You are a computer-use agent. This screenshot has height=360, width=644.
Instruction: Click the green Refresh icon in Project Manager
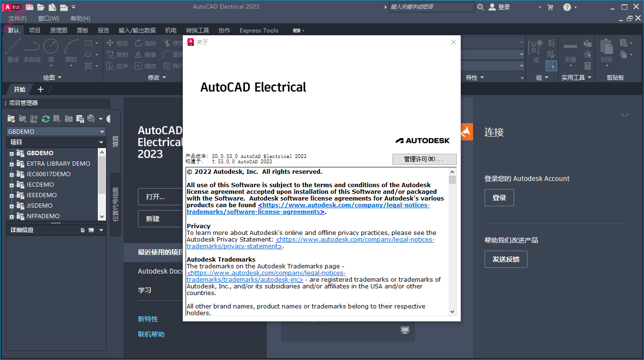pyautogui.click(x=46, y=118)
